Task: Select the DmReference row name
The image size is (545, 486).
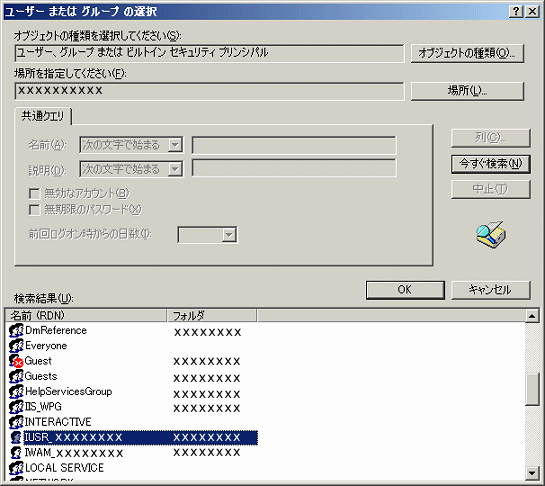Action: tap(56, 330)
